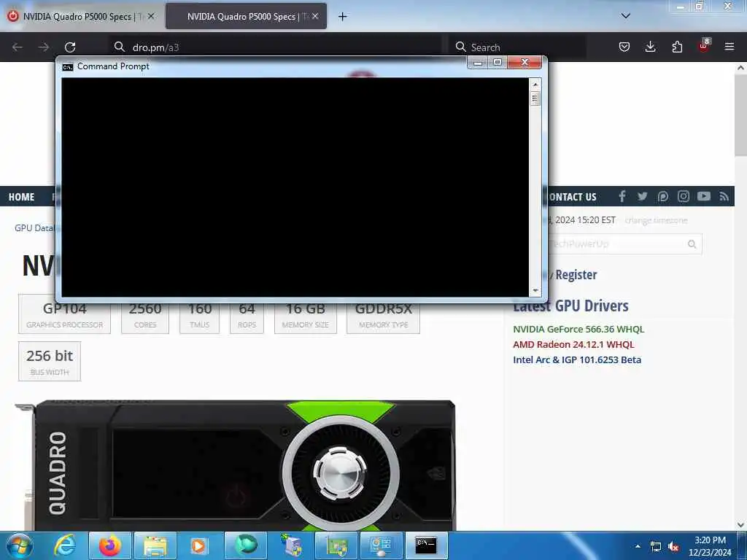Click the 256 bit bus width box
The image size is (747, 560).
point(50,362)
